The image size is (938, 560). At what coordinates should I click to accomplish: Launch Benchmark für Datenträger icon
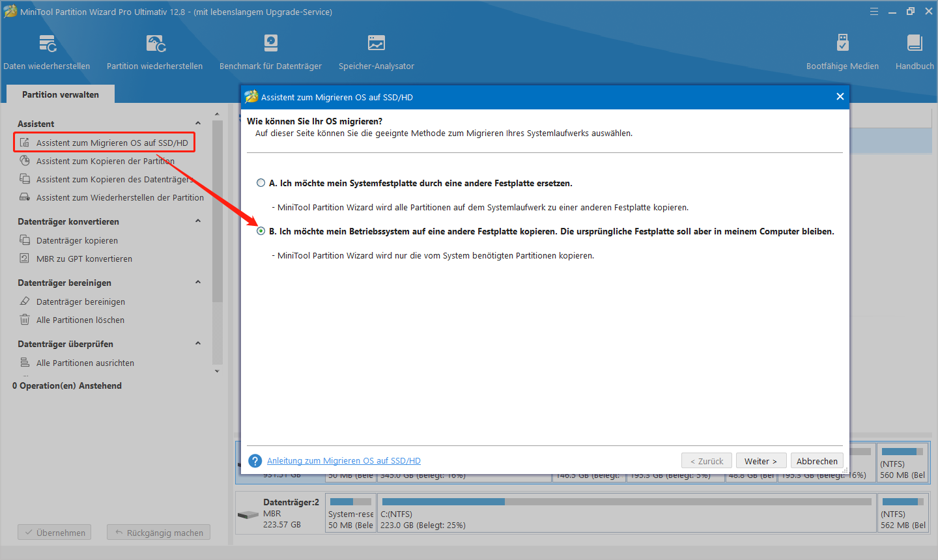point(270,43)
